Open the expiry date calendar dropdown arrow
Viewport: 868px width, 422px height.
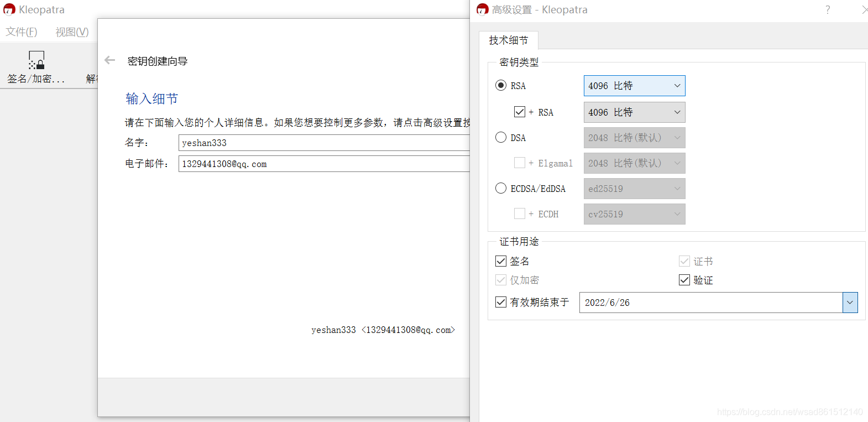coord(850,303)
